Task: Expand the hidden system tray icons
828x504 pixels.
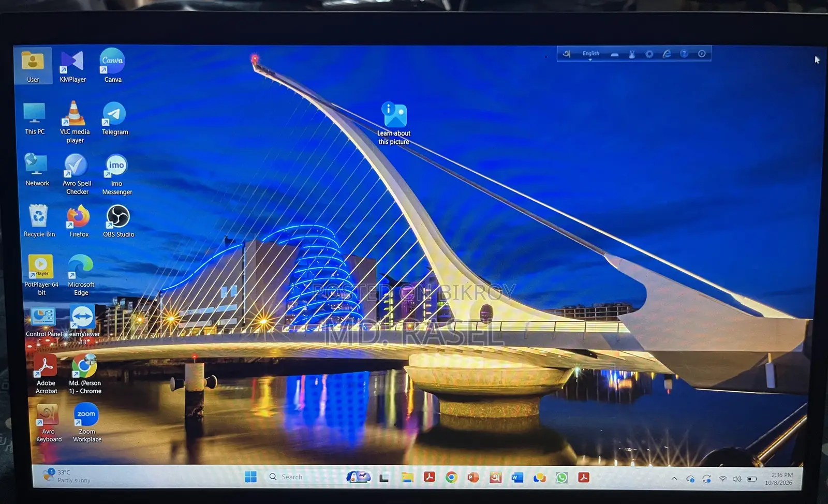Action: pyautogui.click(x=674, y=479)
